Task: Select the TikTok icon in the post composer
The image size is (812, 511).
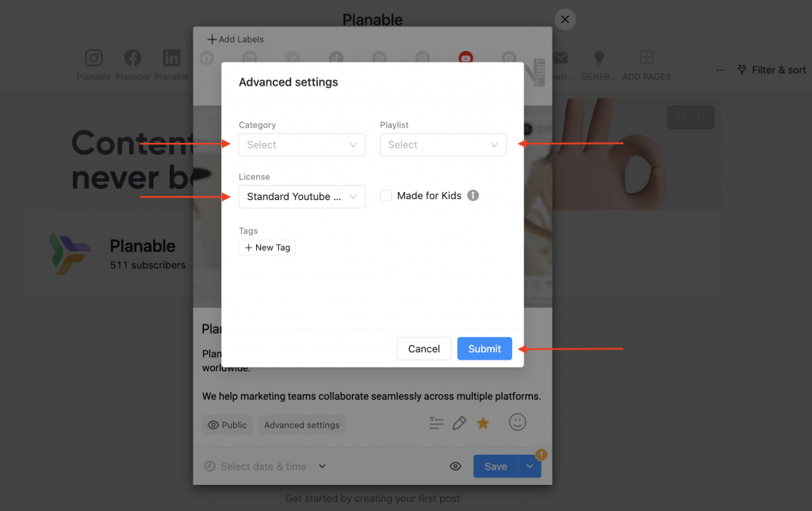Action: (x=336, y=57)
